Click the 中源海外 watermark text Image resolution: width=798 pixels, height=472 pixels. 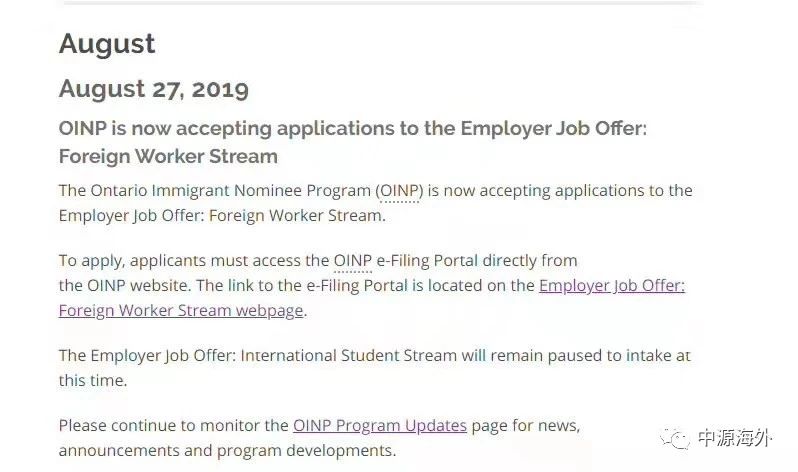pos(734,438)
